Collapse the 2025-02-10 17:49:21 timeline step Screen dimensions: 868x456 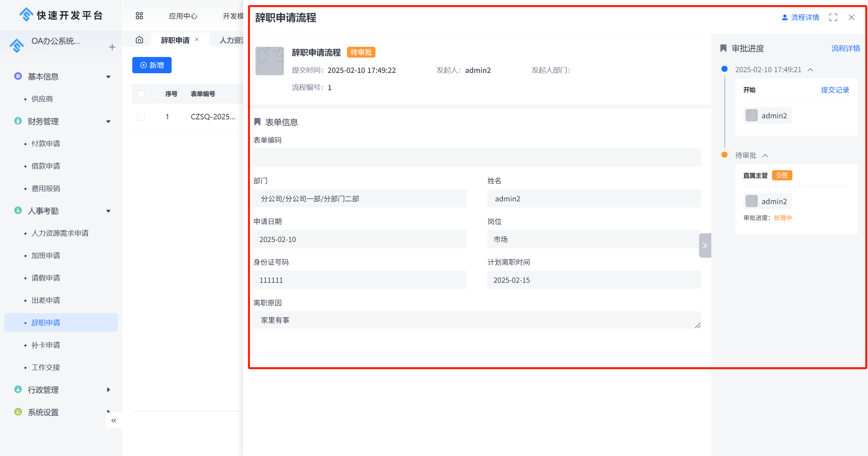click(810, 70)
